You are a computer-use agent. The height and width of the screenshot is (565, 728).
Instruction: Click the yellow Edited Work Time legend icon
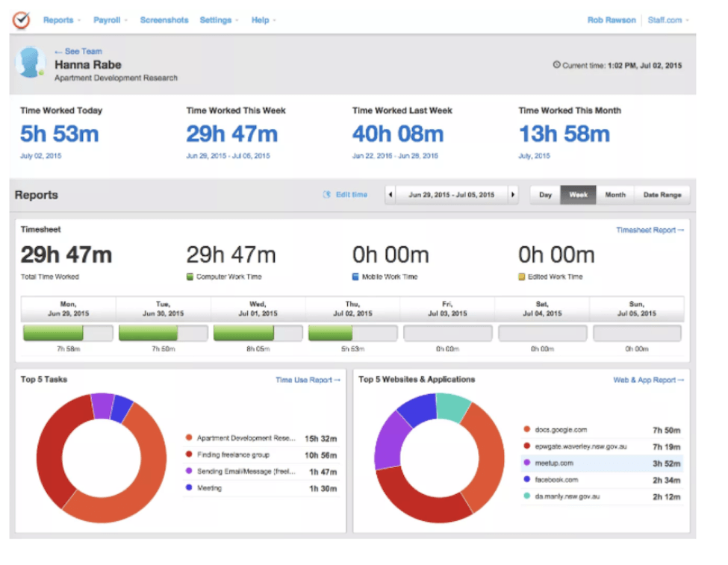point(523,277)
